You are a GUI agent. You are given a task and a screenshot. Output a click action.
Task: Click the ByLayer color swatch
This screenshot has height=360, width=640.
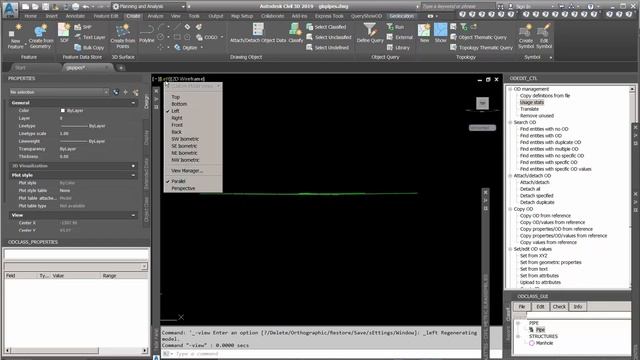tap(62, 111)
